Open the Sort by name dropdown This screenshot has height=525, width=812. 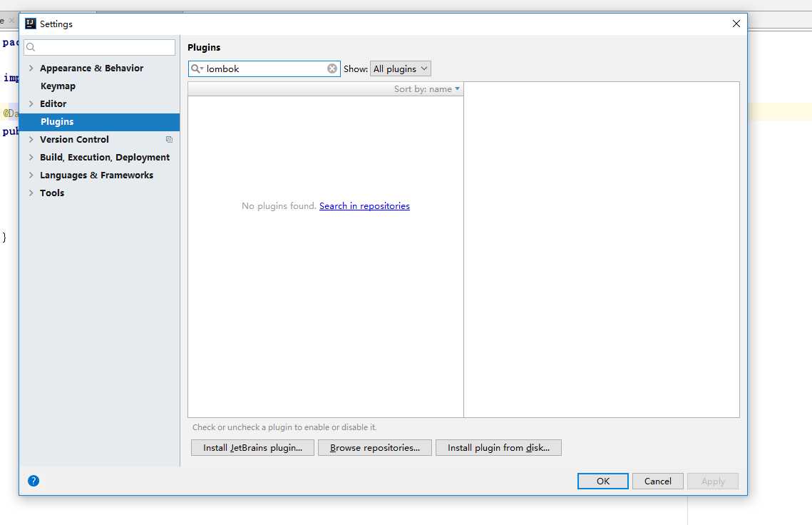pos(427,89)
